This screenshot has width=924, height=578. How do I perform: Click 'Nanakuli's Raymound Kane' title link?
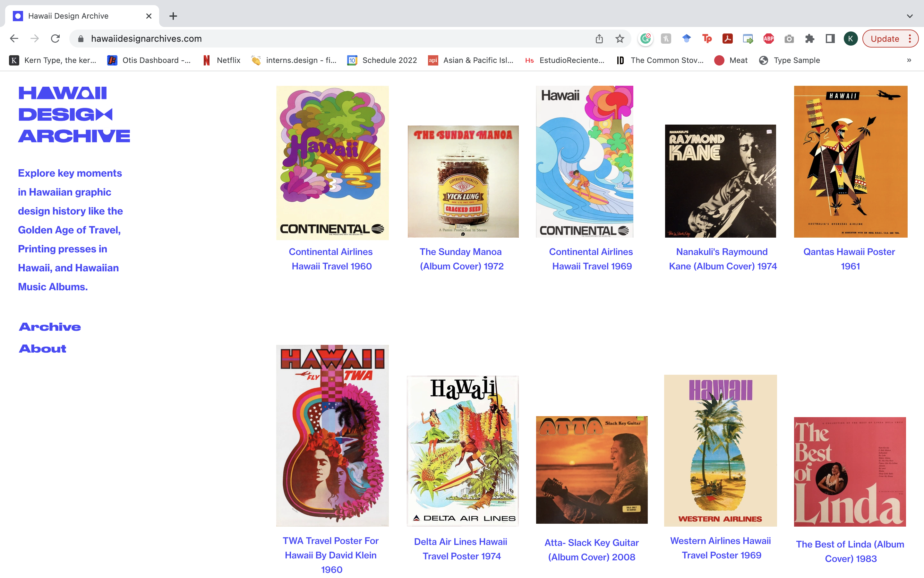(723, 259)
